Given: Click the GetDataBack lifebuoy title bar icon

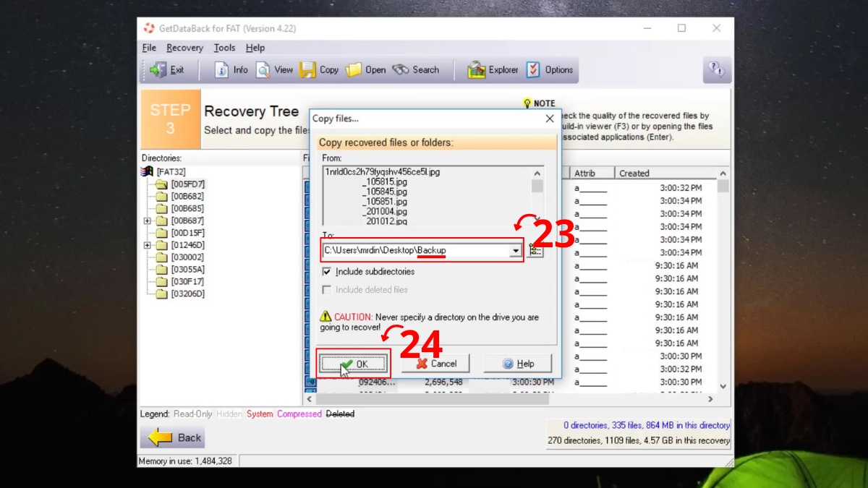Looking at the screenshot, I should 149,28.
